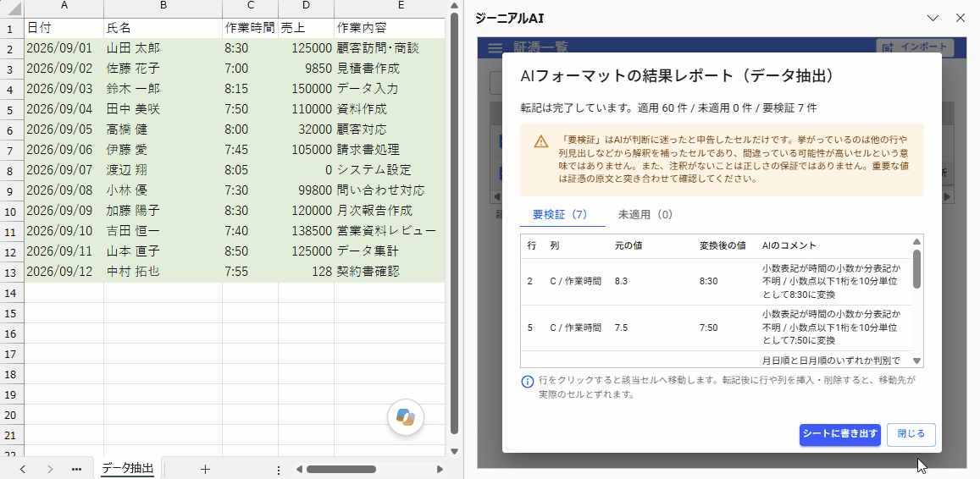The height and width of the screenshot is (479, 980).
Task: Select the データ抽出 sheet tab
Action: tap(128, 469)
